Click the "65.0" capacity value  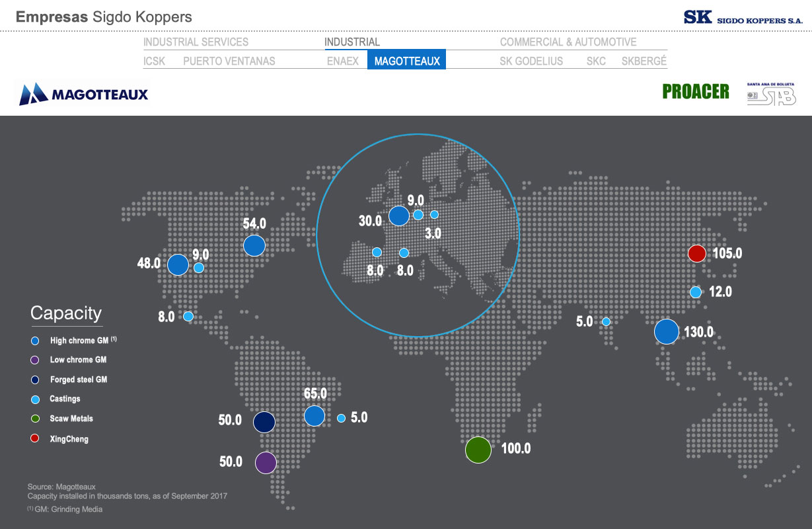point(315,394)
